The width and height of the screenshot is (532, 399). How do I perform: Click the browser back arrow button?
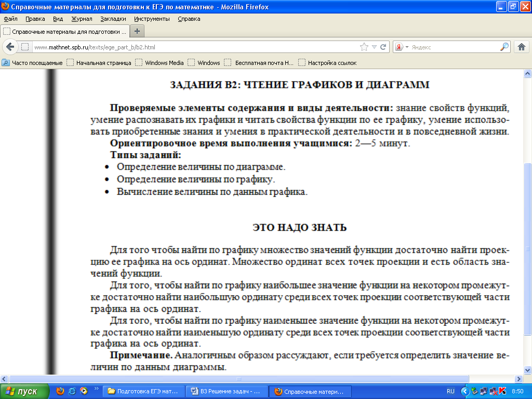pyautogui.click(x=10, y=47)
